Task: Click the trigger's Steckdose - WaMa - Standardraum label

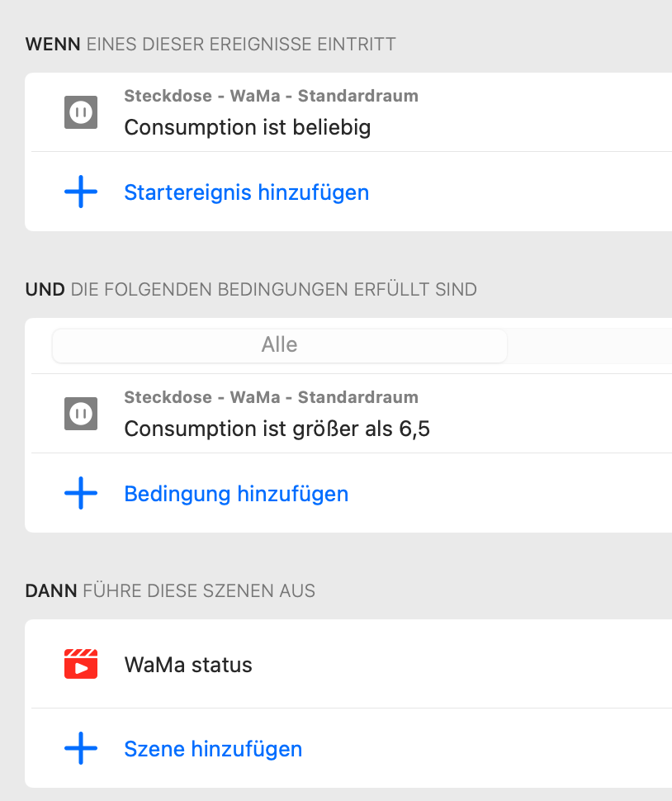Action: [271, 96]
